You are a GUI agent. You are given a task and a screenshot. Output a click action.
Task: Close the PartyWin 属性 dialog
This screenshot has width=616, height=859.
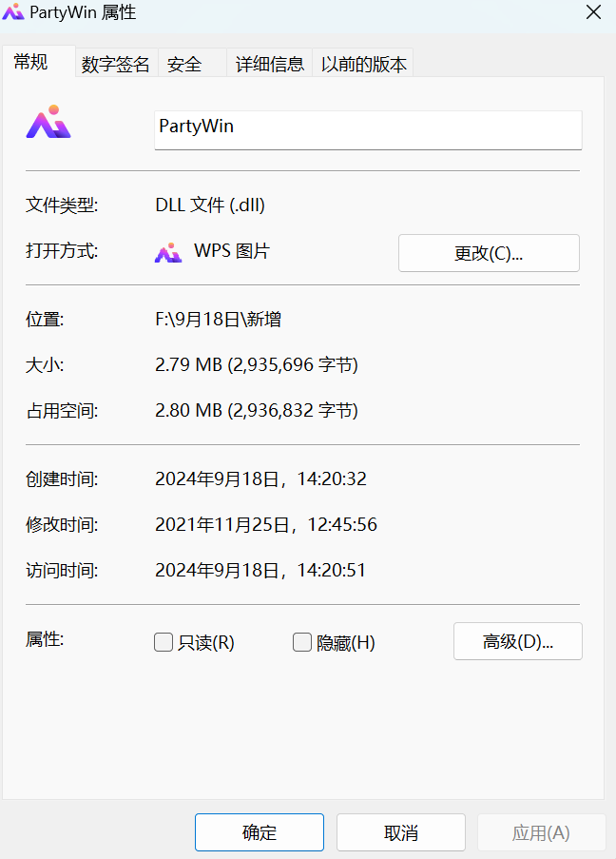pyautogui.click(x=593, y=12)
